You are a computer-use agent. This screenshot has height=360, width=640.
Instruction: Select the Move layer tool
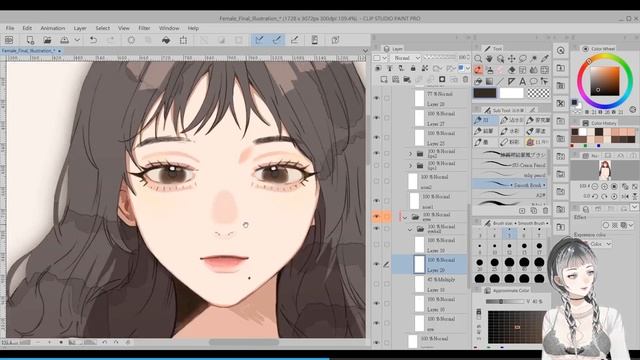511,59
